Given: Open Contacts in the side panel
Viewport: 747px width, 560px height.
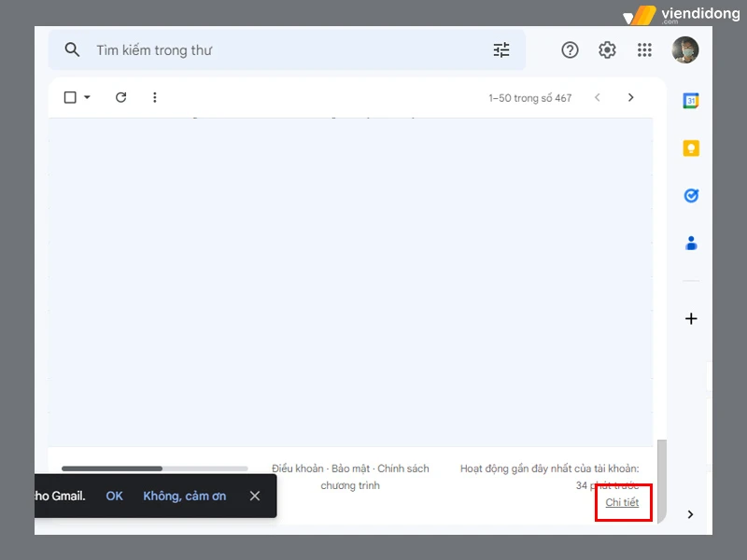Looking at the screenshot, I should pos(690,243).
